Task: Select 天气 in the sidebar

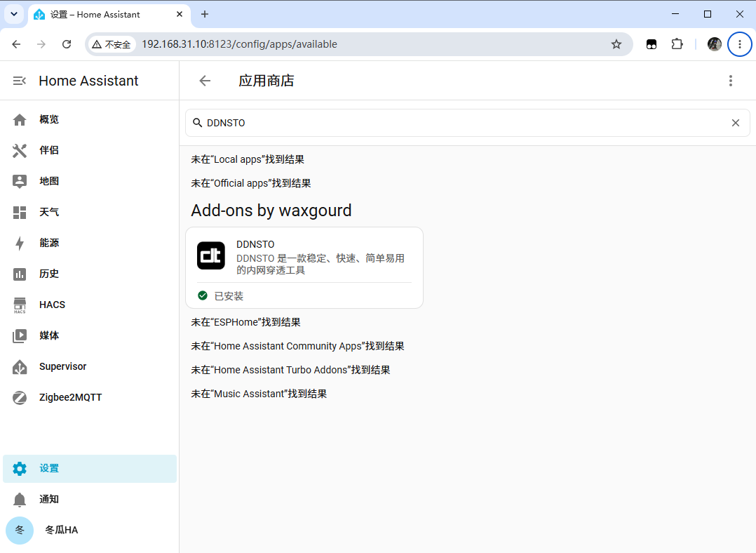Action: 49,213
